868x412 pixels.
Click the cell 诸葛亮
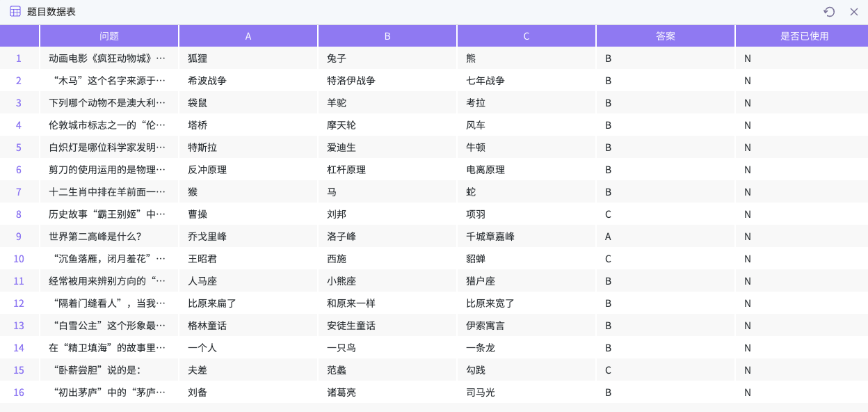click(x=387, y=393)
